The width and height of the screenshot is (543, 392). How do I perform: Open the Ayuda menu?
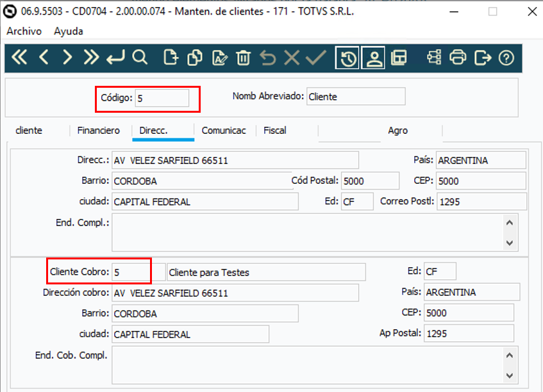pyautogui.click(x=68, y=31)
